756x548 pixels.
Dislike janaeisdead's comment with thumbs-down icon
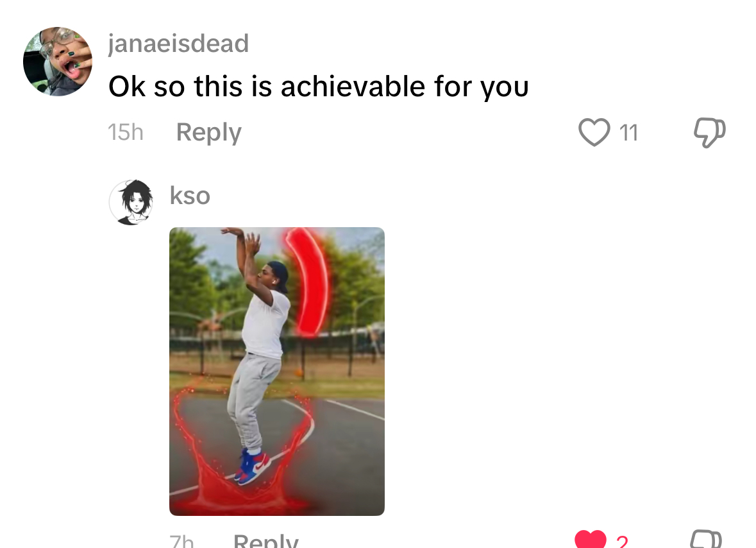click(709, 132)
